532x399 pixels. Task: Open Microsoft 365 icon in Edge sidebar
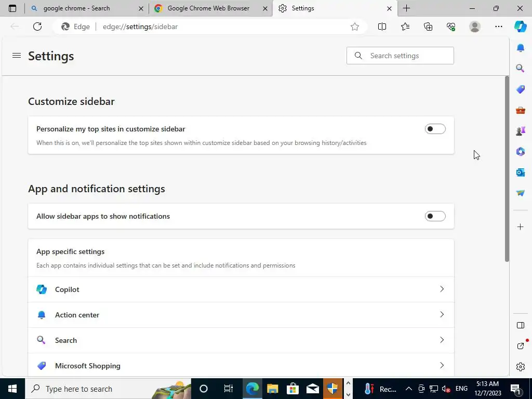520,152
